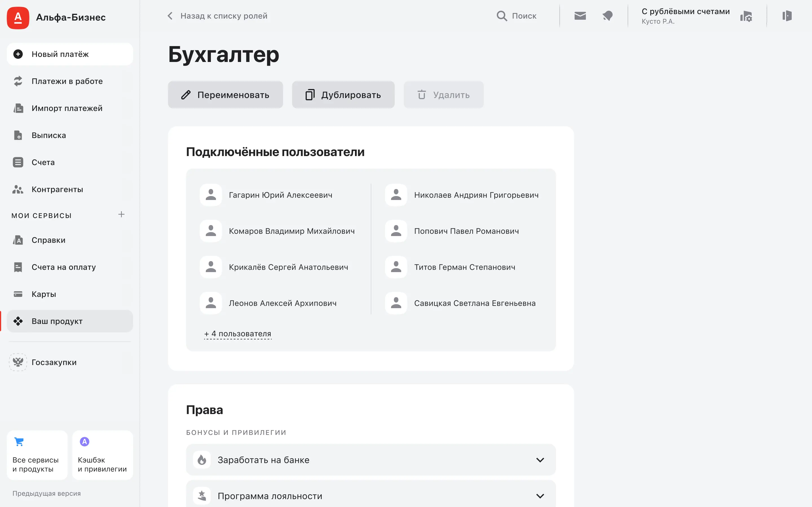Open the notifications bell icon
The width and height of the screenshot is (812, 507).
click(607, 16)
